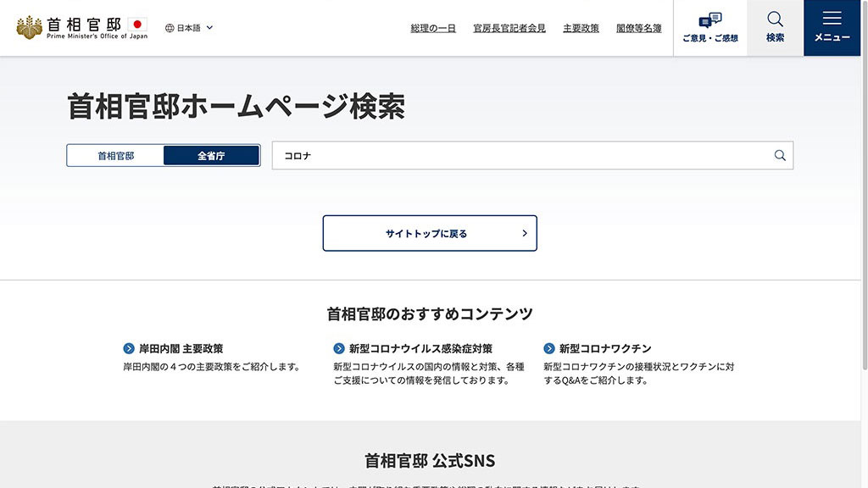Viewport: 868px width, 488px height.
Task: Open 新型コロナウイルス感染症対策 link
Action: (x=420, y=348)
